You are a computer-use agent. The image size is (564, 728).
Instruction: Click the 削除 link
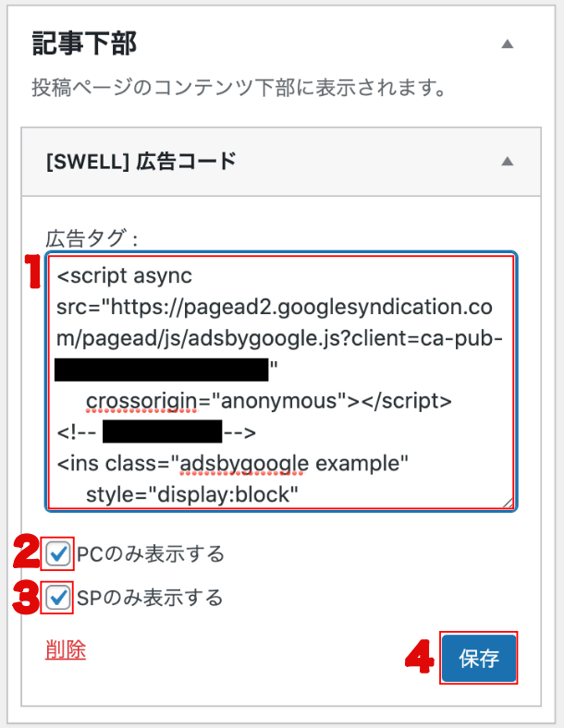point(66,649)
